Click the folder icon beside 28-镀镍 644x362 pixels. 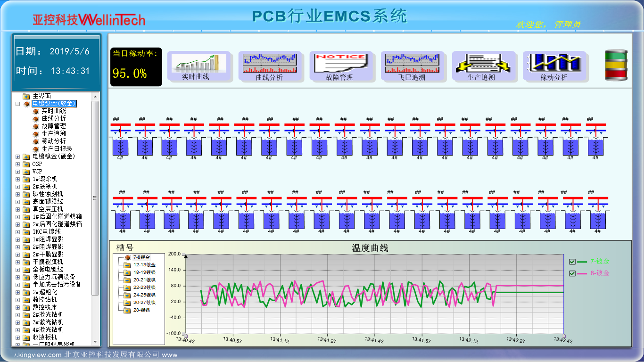(127, 310)
